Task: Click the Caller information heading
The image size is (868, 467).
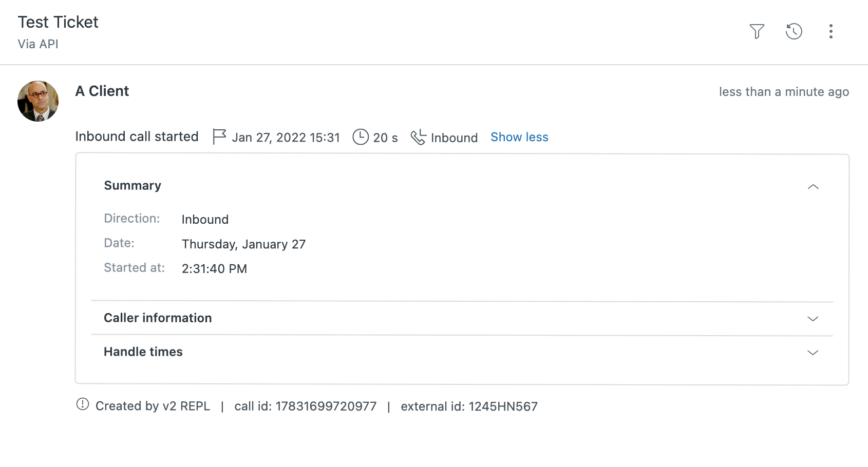Action: click(x=158, y=318)
